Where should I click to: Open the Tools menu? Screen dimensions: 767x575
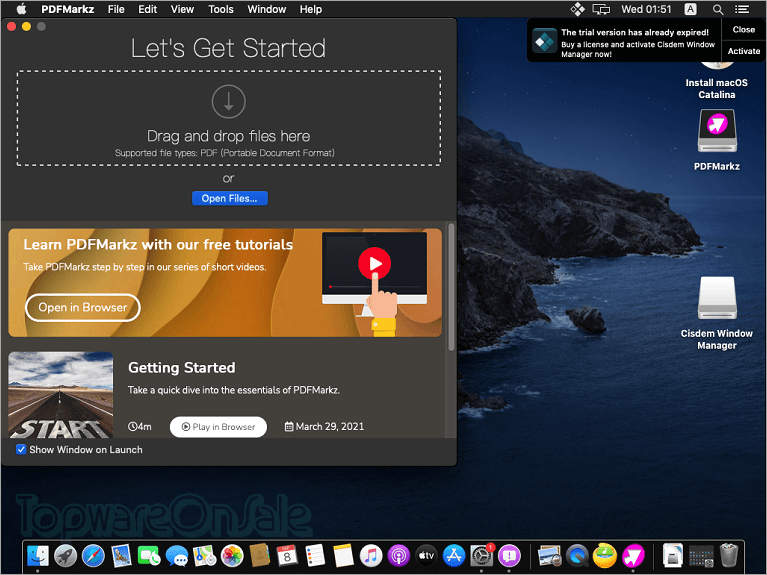point(221,9)
